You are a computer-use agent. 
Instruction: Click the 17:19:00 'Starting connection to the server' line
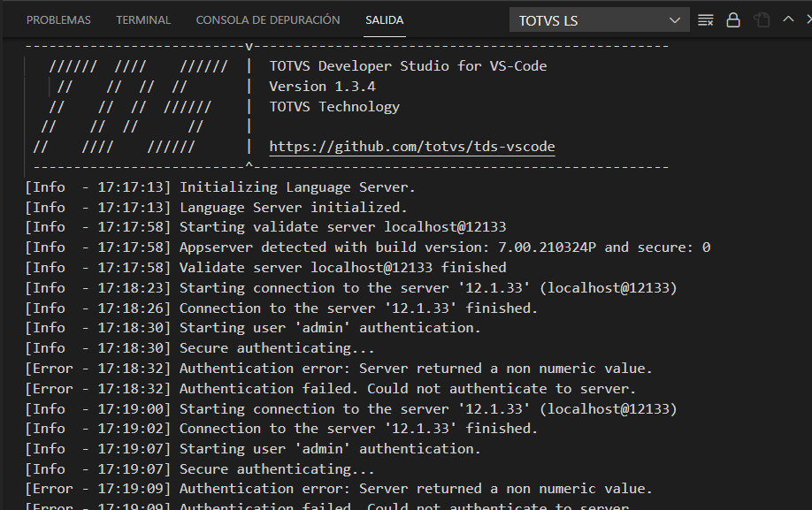[x=351, y=409]
